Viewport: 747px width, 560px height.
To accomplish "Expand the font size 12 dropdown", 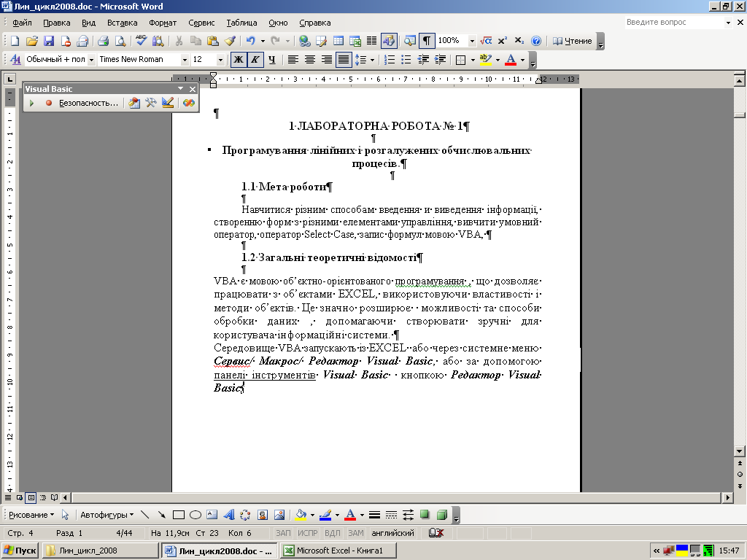I will click(220, 60).
